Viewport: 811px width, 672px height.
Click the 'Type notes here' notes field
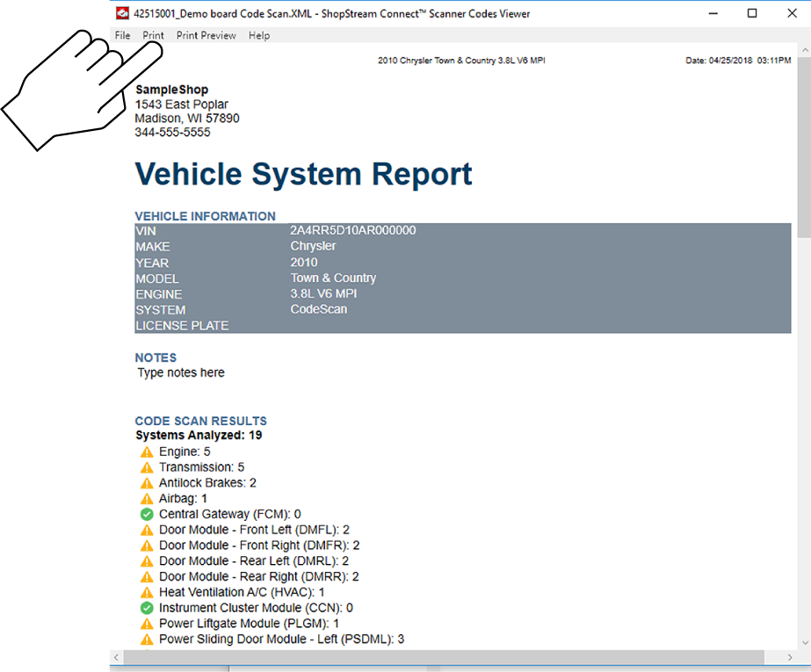pos(181,373)
